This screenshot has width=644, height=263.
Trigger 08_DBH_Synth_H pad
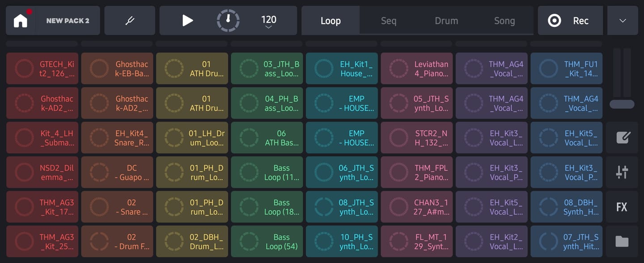coord(567,207)
